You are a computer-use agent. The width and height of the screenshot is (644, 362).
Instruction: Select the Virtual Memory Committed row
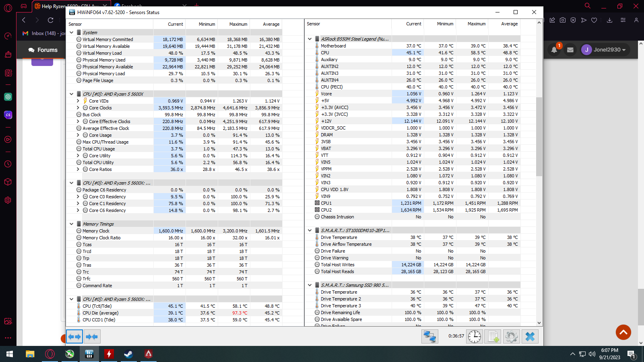click(x=174, y=39)
